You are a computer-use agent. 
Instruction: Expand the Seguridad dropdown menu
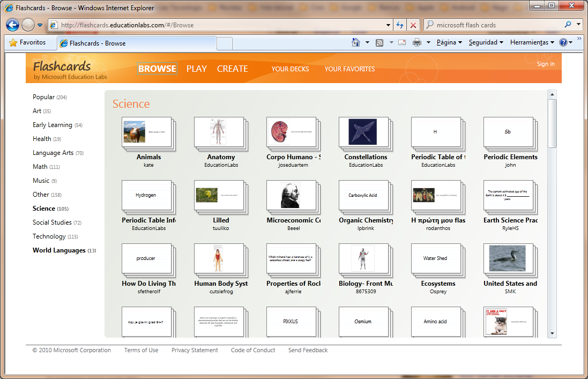(486, 42)
